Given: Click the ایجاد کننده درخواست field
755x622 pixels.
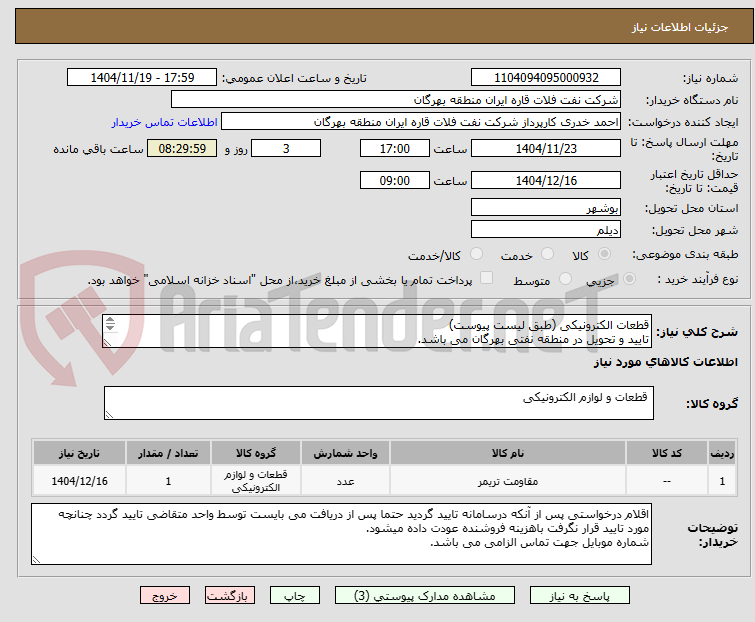Looking at the screenshot, I should (x=421, y=122).
